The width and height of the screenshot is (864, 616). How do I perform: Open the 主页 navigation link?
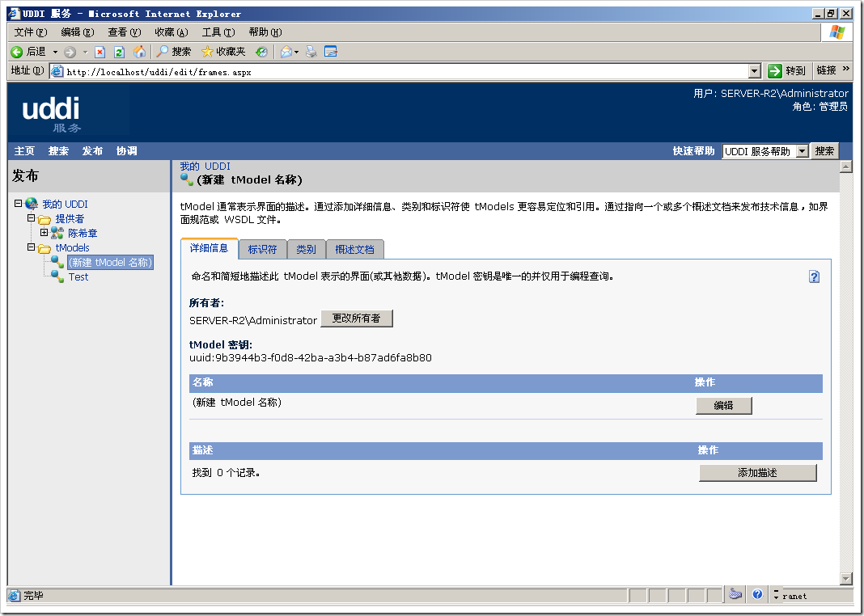24,151
